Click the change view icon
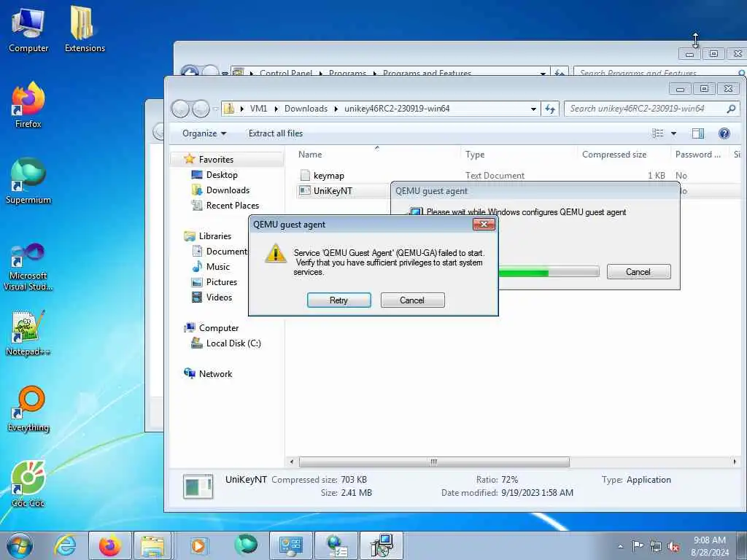The height and width of the screenshot is (560, 747). pyautogui.click(x=658, y=133)
